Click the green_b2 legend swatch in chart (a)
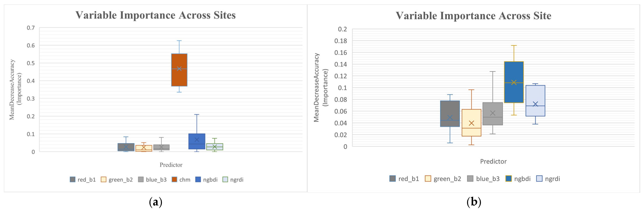Viewport: 644px width, 212px height. [x=104, y=179]
